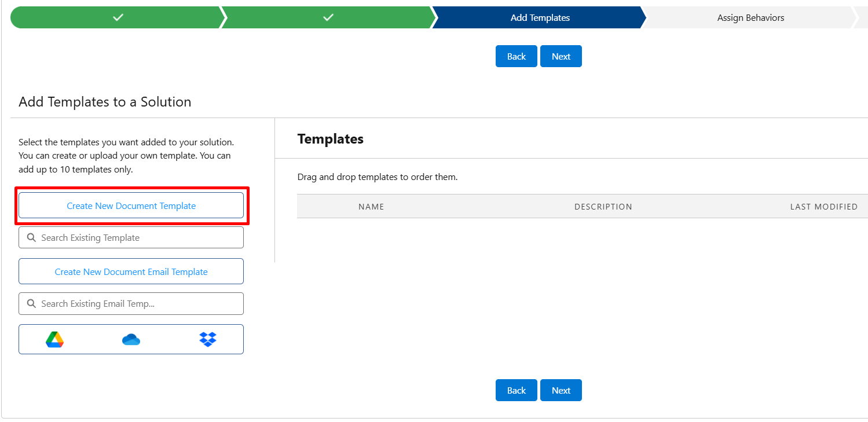
Task: Click the OneDrive cloud icon
Action: coord(131,339)
